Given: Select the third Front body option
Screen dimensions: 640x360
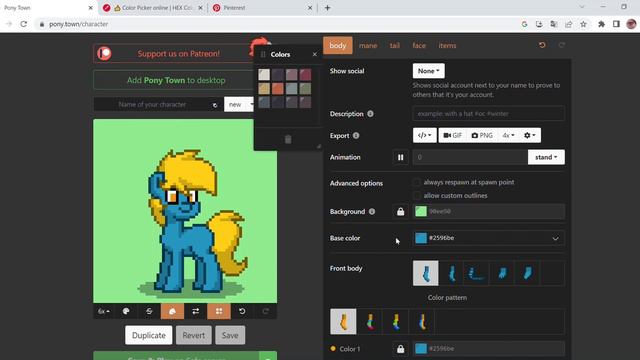Looking at the screenshot, I should tap(476, 273).
